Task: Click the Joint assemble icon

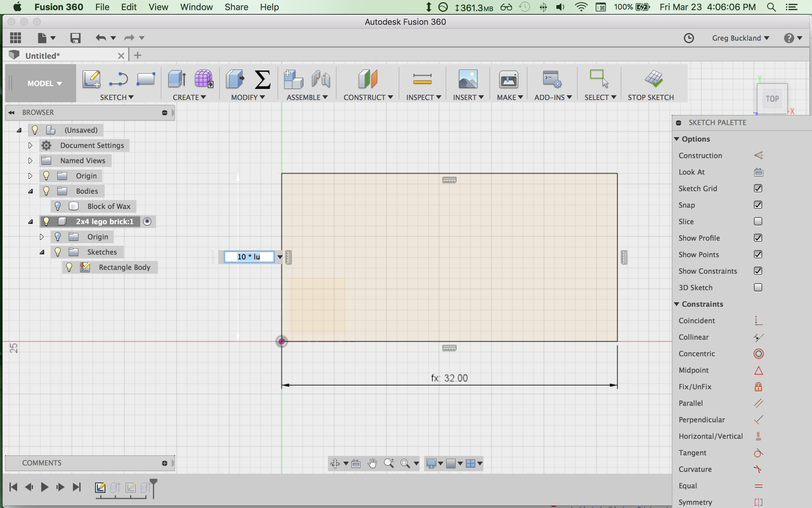Action: click(321, 79)
